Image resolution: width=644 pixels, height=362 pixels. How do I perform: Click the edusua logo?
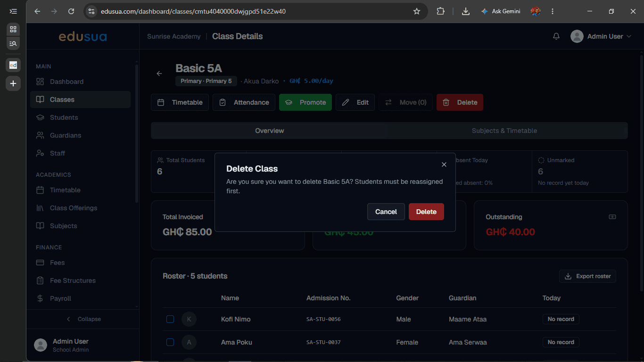tap(83, 36)
